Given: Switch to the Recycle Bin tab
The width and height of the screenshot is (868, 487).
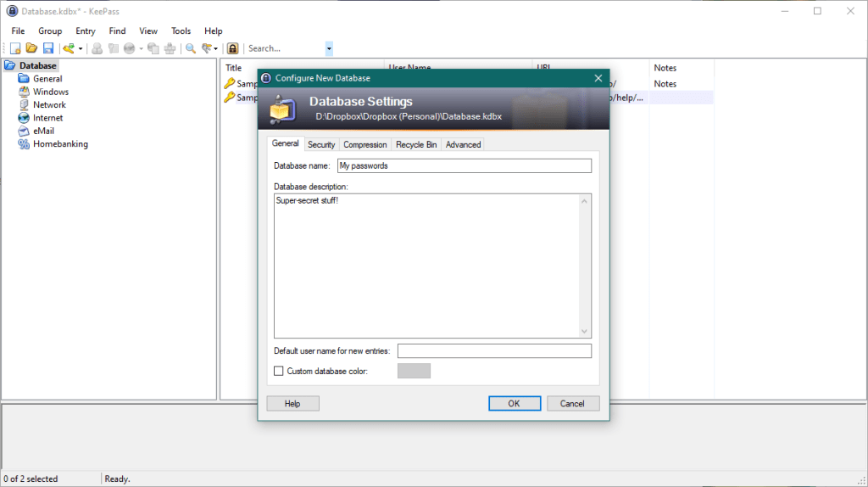Looking at the screenshot, I should [x=416, y=144].
